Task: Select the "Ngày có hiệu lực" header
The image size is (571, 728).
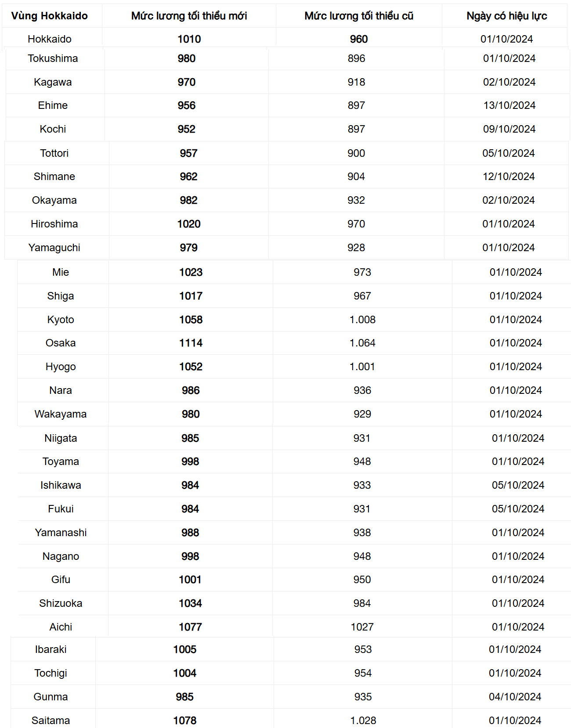Action: [506, 16]
